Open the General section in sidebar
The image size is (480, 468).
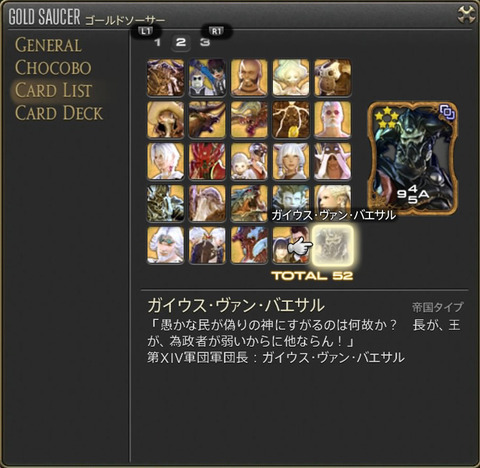click(x=48, y=45)
